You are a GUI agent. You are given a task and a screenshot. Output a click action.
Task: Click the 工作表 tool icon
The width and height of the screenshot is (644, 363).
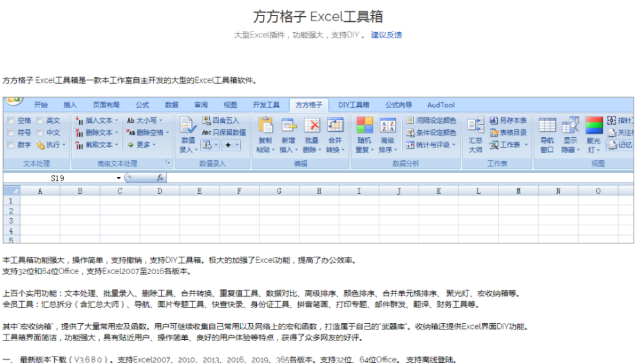point(494,145)
